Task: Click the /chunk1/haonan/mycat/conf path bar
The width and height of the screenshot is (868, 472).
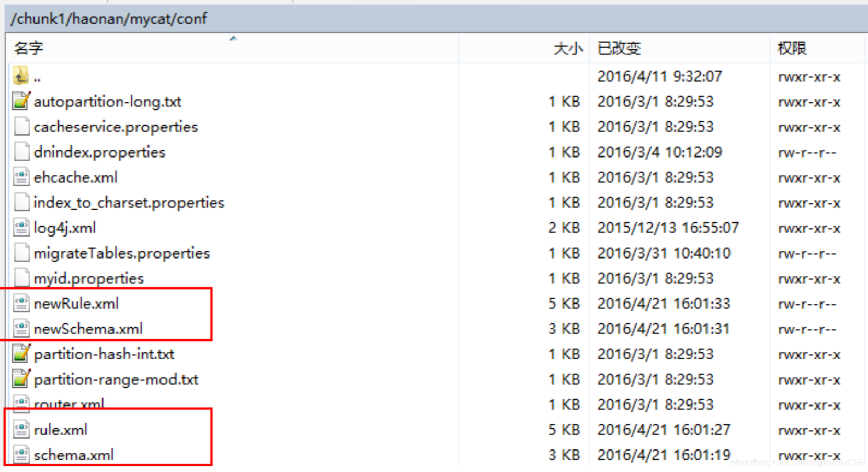Action: 437,19
